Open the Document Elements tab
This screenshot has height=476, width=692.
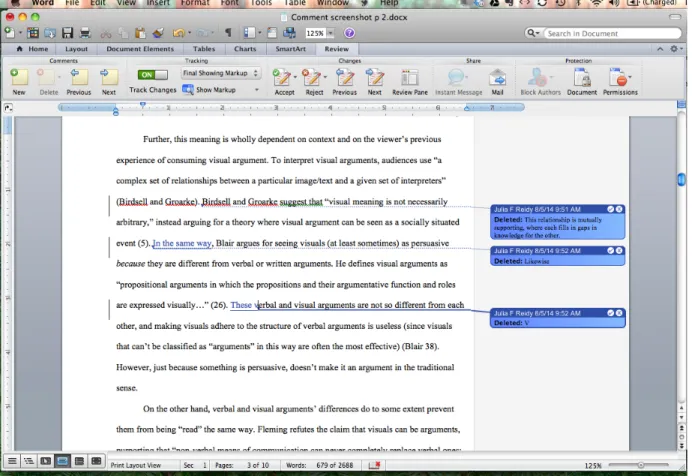pyautogui.click(x=140, y=49)
